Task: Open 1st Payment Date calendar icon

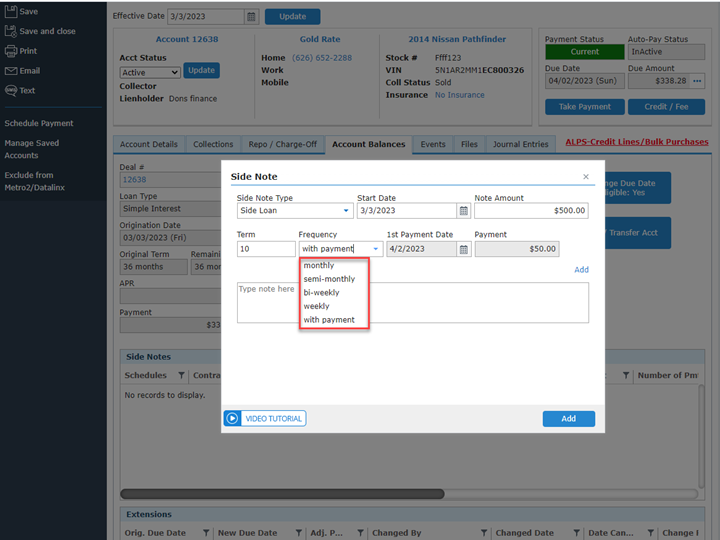Action: [x=464, y=249]
